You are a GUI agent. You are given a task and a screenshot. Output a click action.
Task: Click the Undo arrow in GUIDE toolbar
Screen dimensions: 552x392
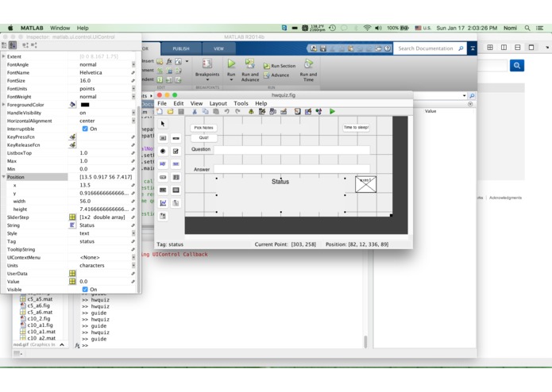[226, 111]
